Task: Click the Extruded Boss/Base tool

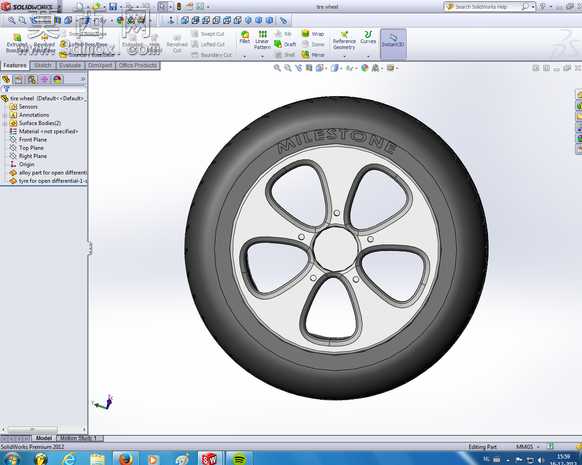Action: click(17, 44)
